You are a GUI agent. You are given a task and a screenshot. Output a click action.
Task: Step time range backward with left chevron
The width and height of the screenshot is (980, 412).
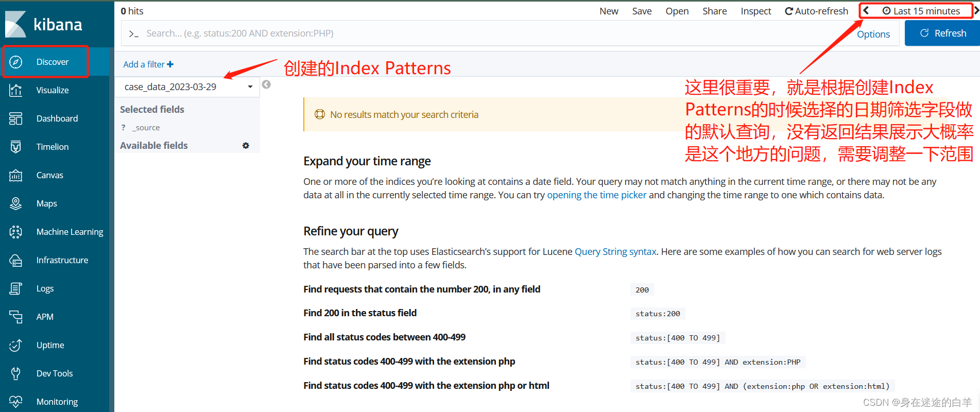pyautogui.click(x=866, y=11)
